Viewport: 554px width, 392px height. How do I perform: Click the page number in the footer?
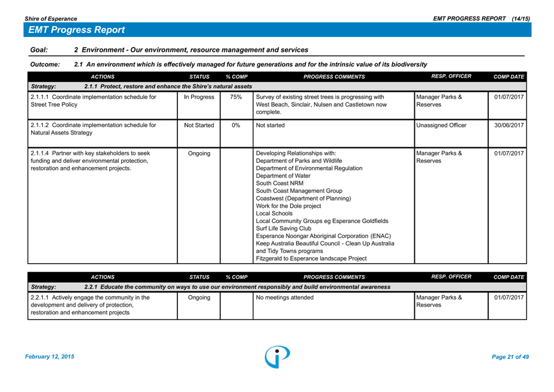(510, 357)
